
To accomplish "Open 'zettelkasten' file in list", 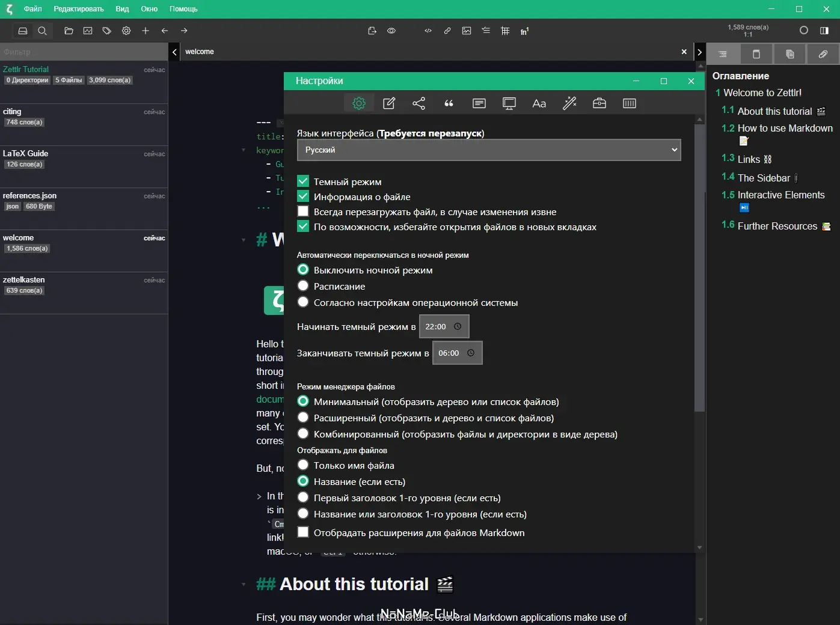I will pos(84,292).
